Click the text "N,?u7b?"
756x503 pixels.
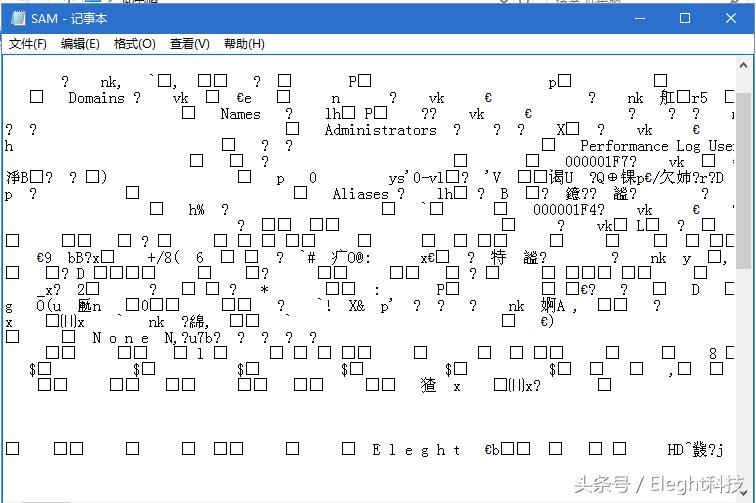coord(192,338)
